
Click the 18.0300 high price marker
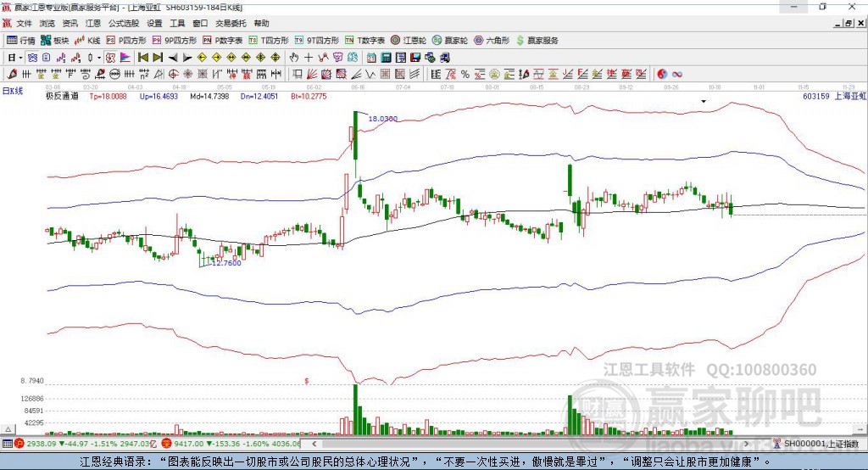(383, 119)
